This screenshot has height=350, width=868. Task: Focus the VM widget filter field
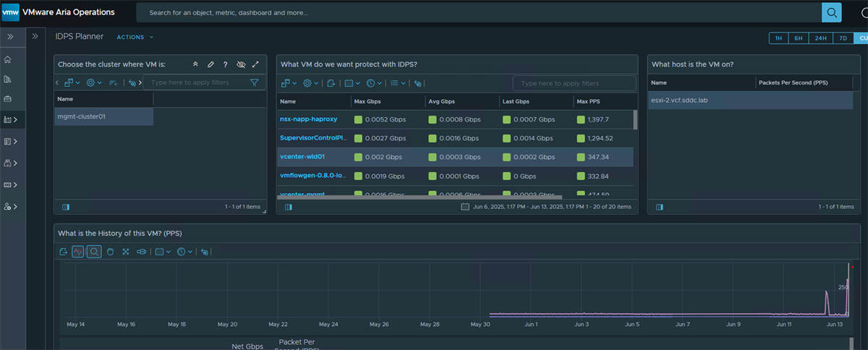[574, 83]
